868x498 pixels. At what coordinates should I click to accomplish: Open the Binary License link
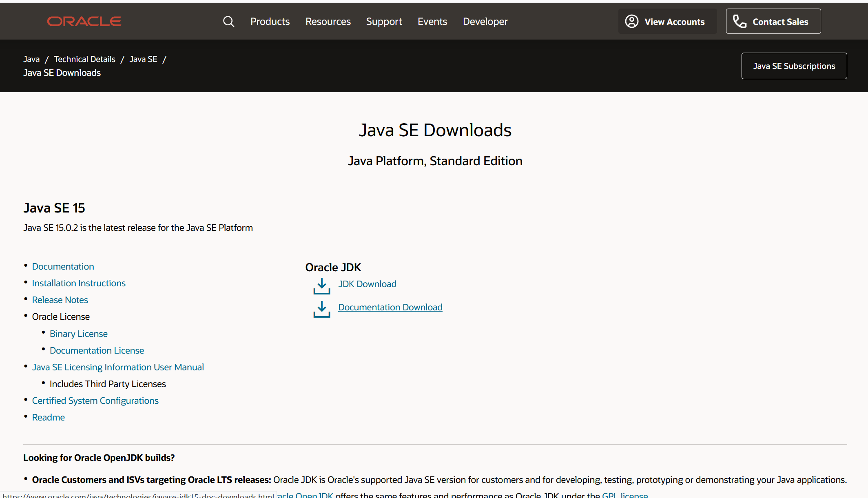coord(79,334)
